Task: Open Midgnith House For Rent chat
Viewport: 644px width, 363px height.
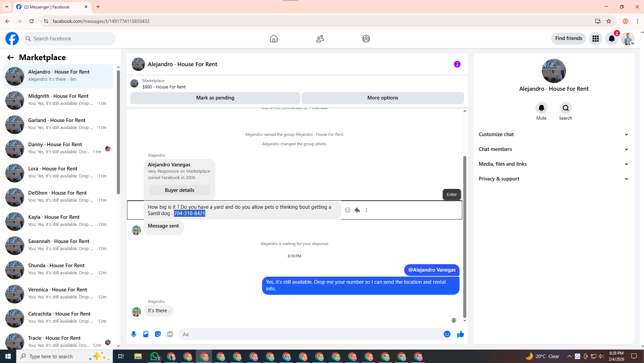Action: (58, 100)
